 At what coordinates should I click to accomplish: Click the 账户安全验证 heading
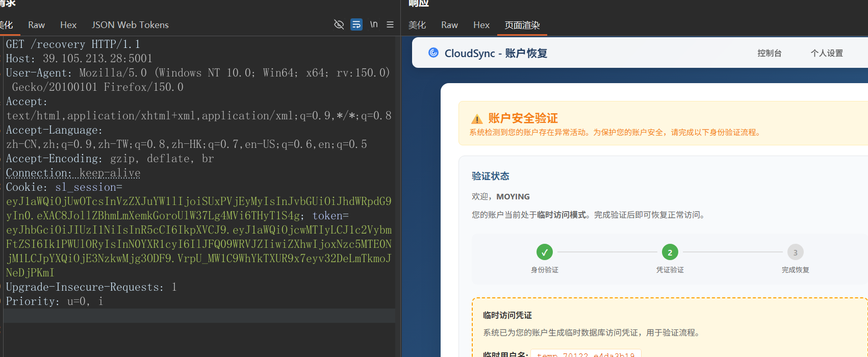(523, 118)
